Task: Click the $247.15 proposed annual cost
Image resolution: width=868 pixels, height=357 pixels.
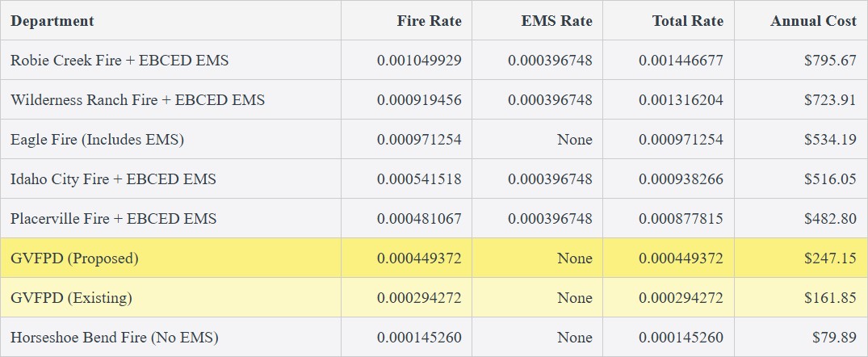Action: click(830, 258)
